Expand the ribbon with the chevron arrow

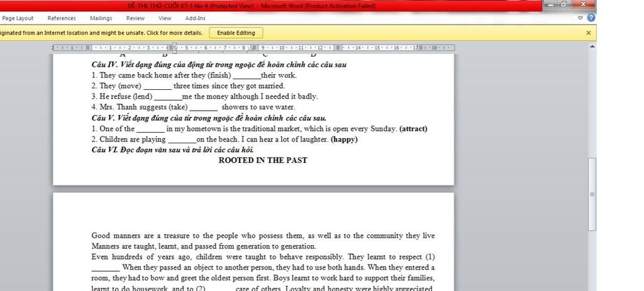click(580, 18)
